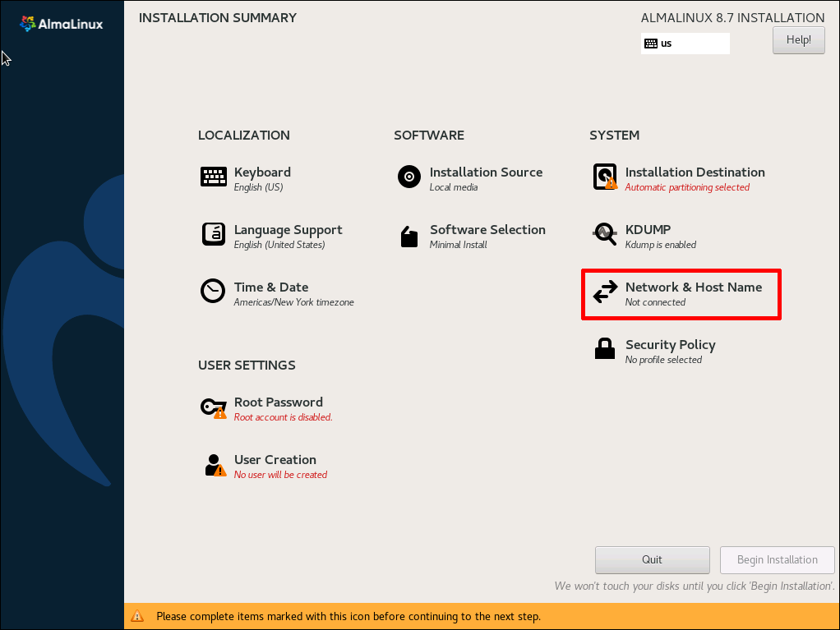Click 'Local media' status text
The height and width of the screenshot is (630, 840).
tap(453, 187)
